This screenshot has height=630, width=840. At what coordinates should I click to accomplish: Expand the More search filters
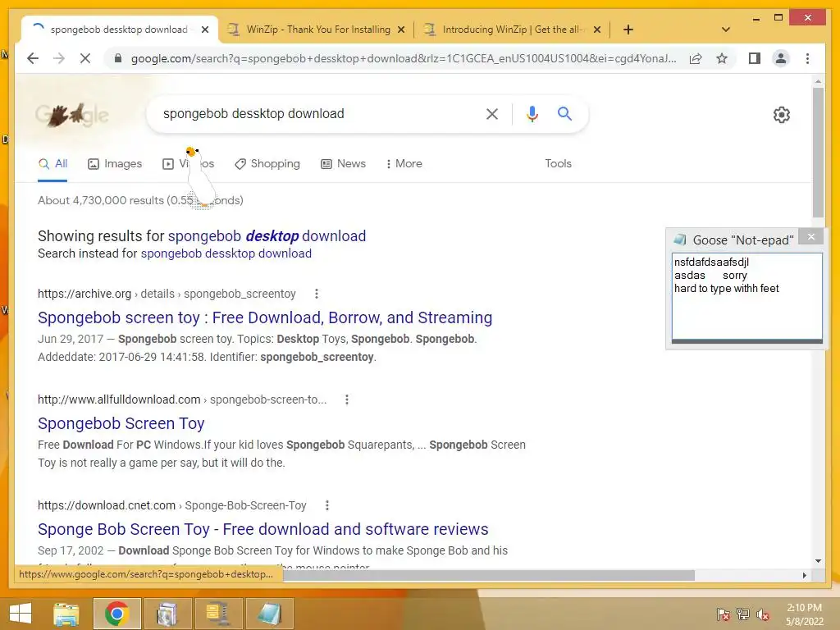[x=404, y=164]
